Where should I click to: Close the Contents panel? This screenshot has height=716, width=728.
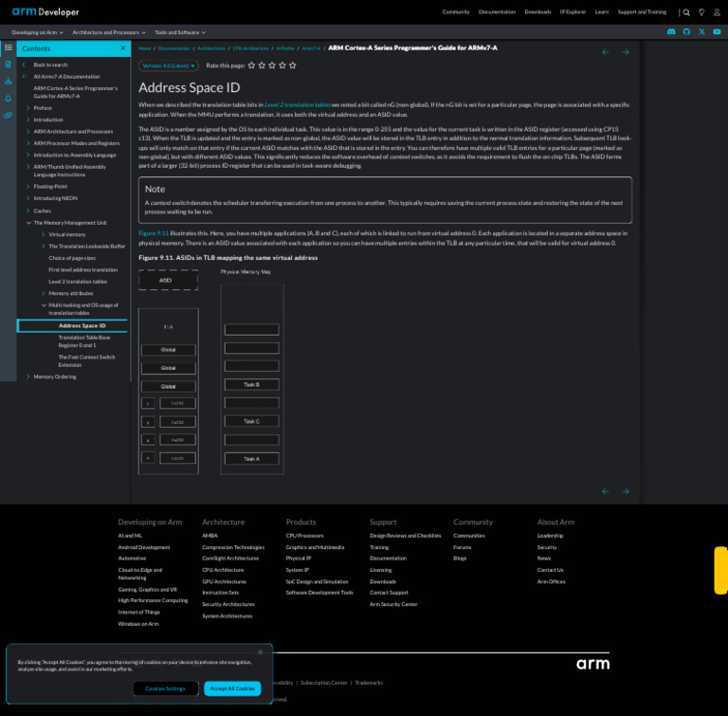(x=122, y=47)
